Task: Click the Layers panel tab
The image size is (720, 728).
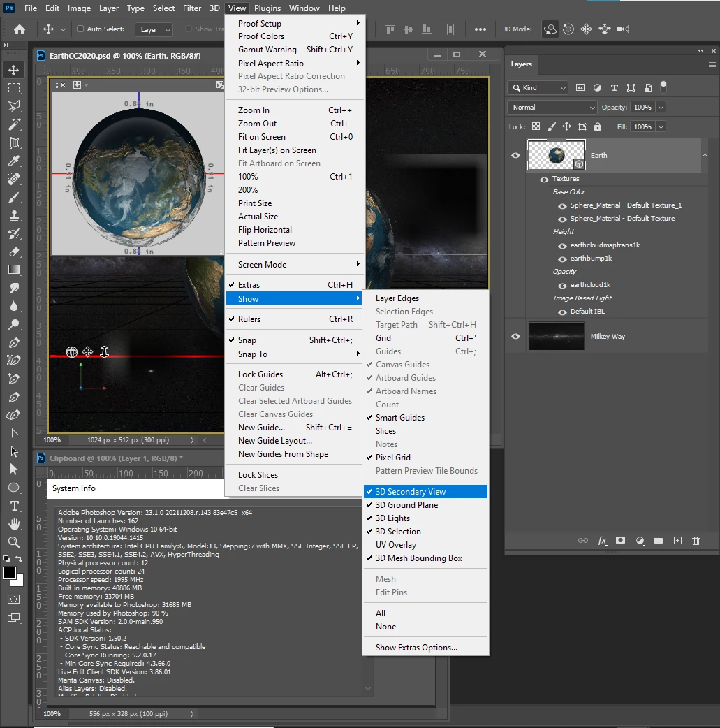Action: tap(521, 64)
